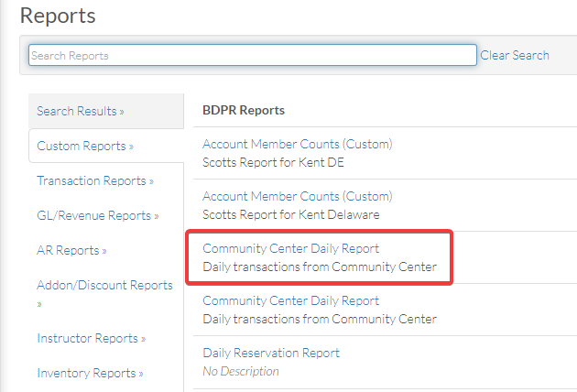Show the Instructor Reports category

pos(92,338)
